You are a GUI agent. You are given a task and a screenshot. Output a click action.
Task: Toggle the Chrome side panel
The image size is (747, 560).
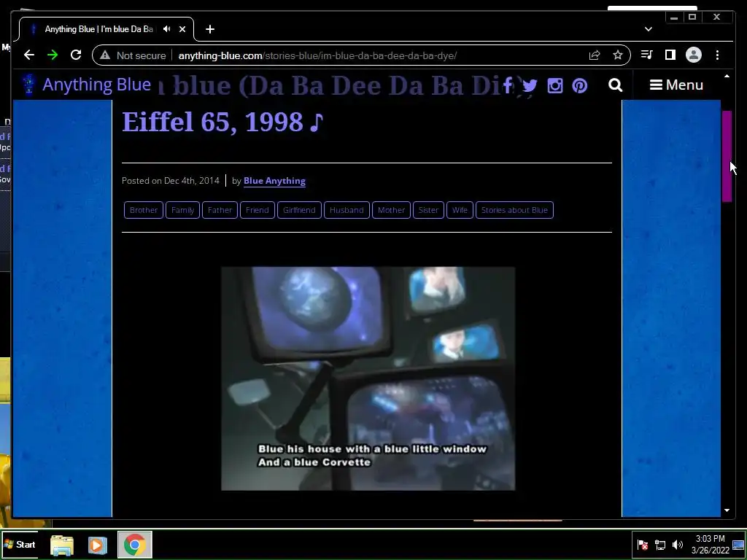tap(670, 55)
